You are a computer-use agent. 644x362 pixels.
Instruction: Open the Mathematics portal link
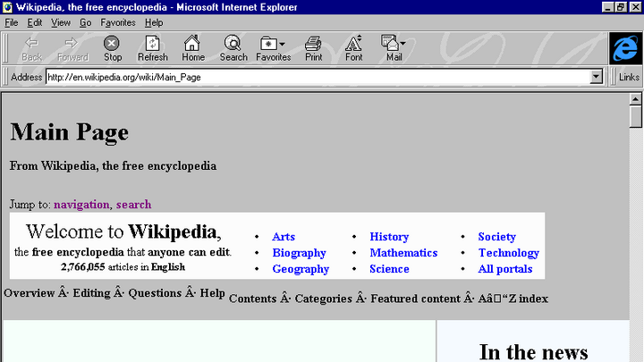point(403,253)
